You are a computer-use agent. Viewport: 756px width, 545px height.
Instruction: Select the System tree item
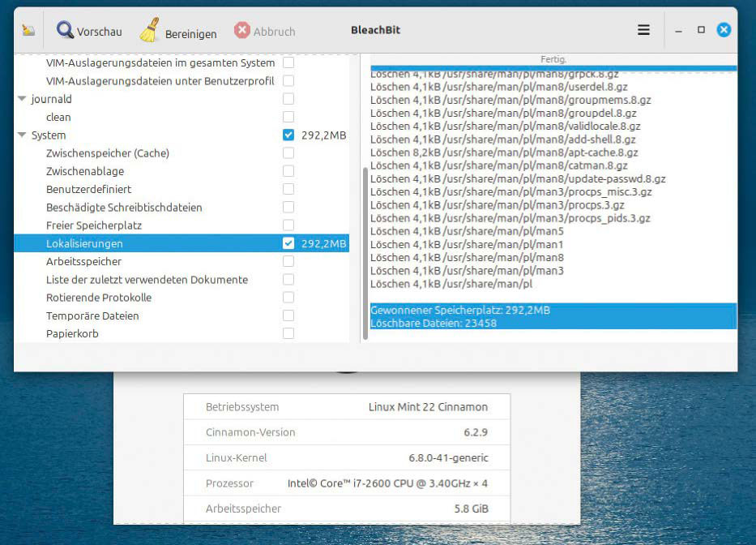pos(49,135)
